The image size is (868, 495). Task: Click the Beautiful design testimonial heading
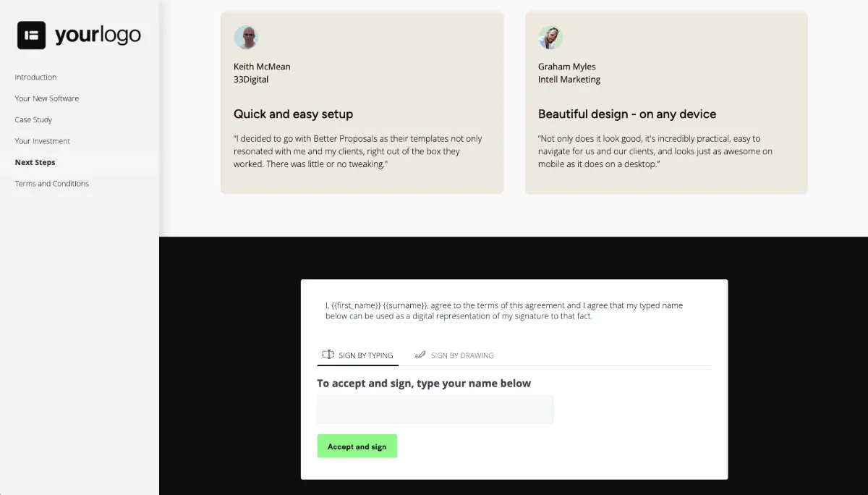coord(626,114)
